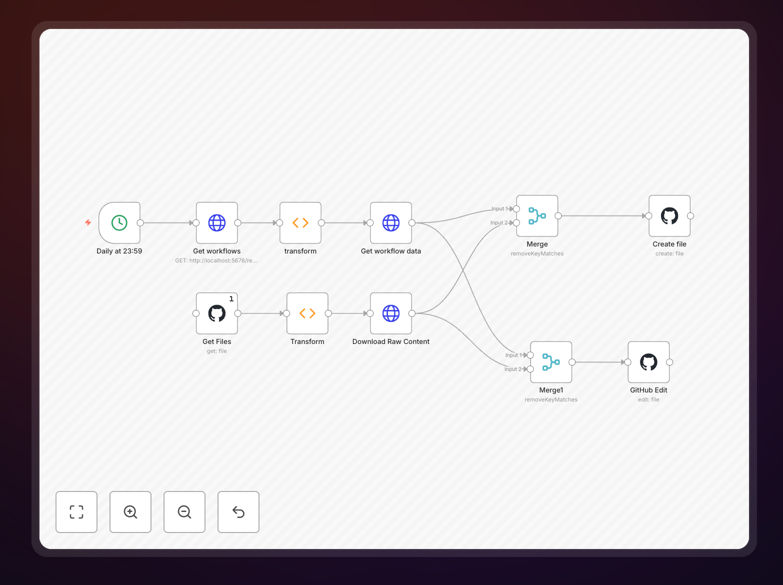Viewport: 783px width, 585px height.
Task: Click the 'edit: file' subtitle
Action: point(648,400)
